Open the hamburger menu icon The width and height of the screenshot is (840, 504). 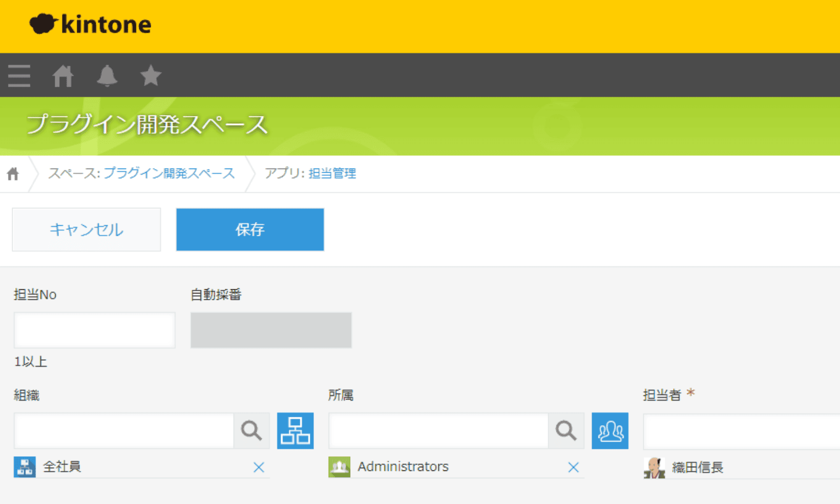tap(19, 76)
